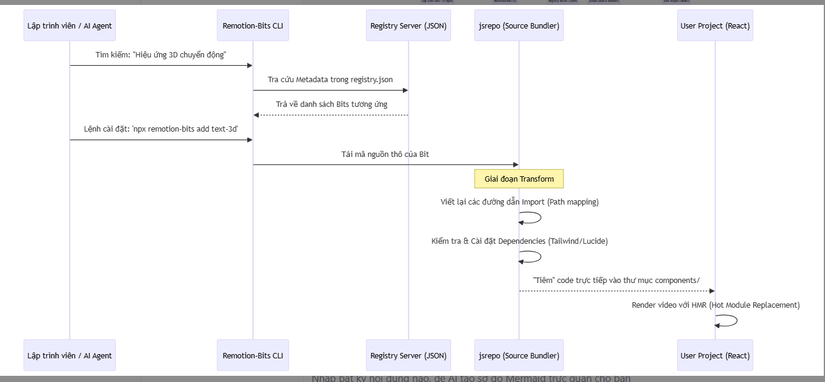Select the label "Tiêm code trực tiếp vào thư mục components/"
The image size is (825, 382).
tap(616, 280)
